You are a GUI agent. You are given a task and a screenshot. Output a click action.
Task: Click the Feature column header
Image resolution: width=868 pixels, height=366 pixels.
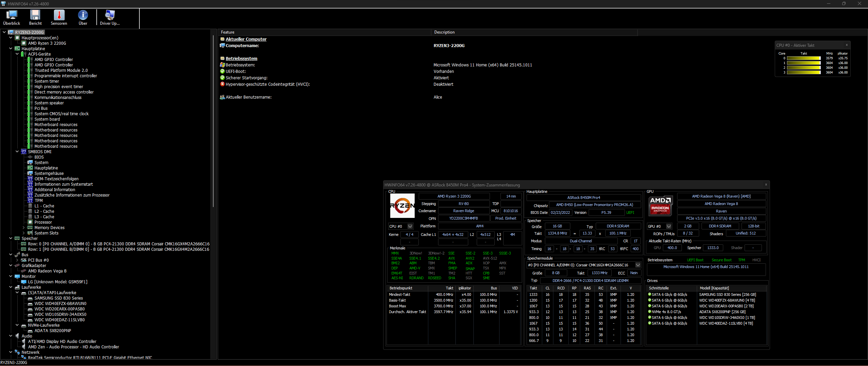[x=324, y=32]
